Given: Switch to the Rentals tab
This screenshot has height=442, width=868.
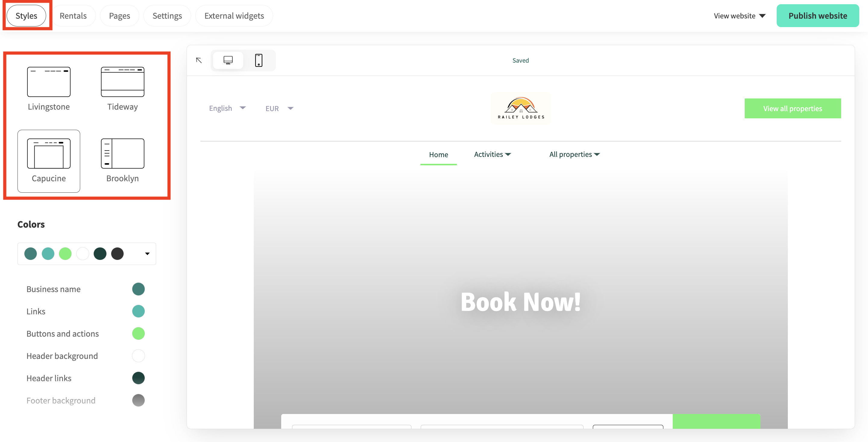Looking at the screenshot, I should (x=73, y=15).
